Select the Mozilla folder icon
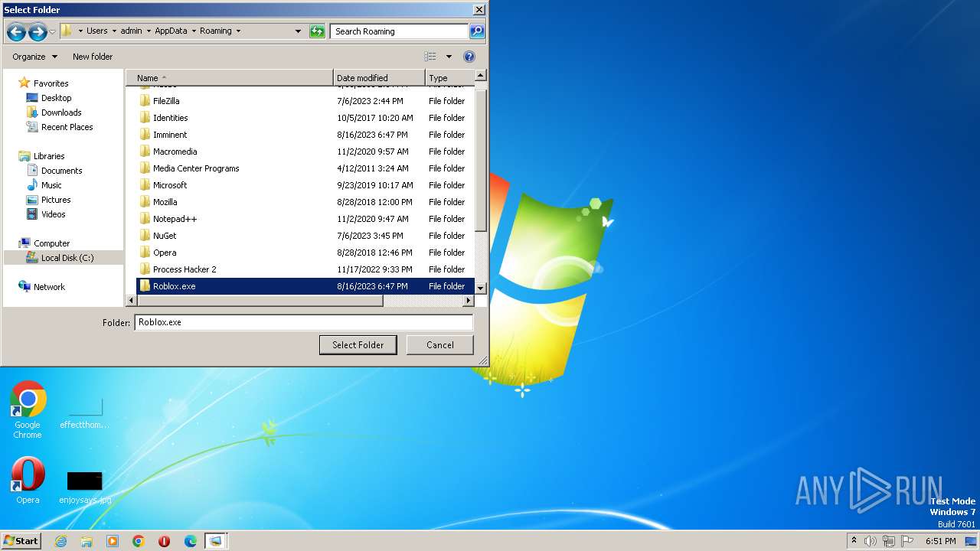Viewport: 980px width, 551px height. [x=145, y=202]
